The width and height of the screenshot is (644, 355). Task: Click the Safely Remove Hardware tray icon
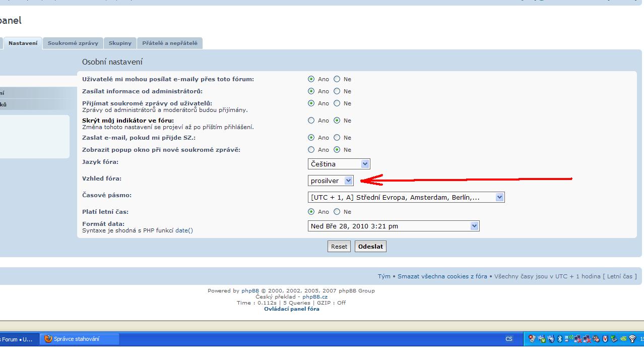tap(613, 339)
